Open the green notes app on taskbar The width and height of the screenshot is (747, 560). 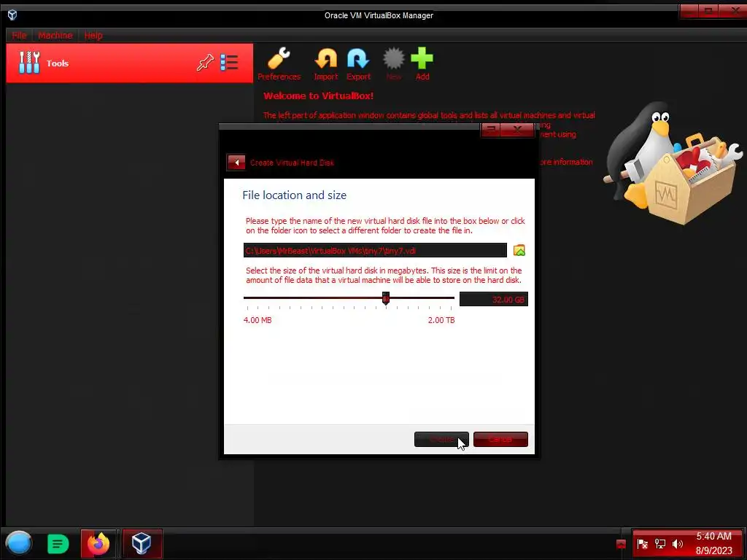(x=58, y=543)
